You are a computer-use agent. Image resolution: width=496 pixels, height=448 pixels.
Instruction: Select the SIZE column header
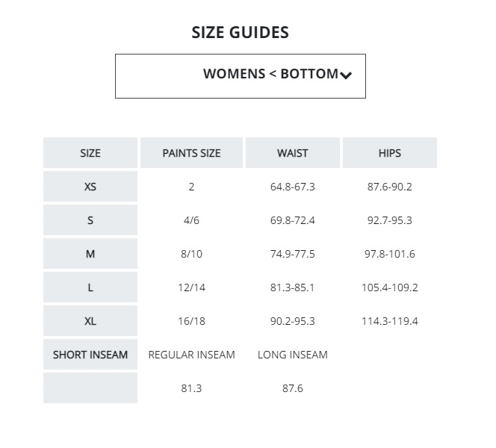[x=90, y=153]
